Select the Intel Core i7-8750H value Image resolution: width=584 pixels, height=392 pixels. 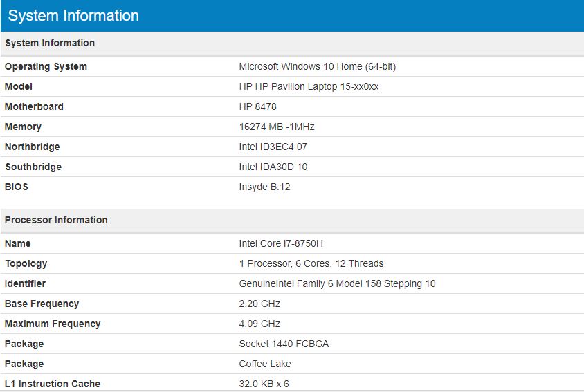pos(281,244)
